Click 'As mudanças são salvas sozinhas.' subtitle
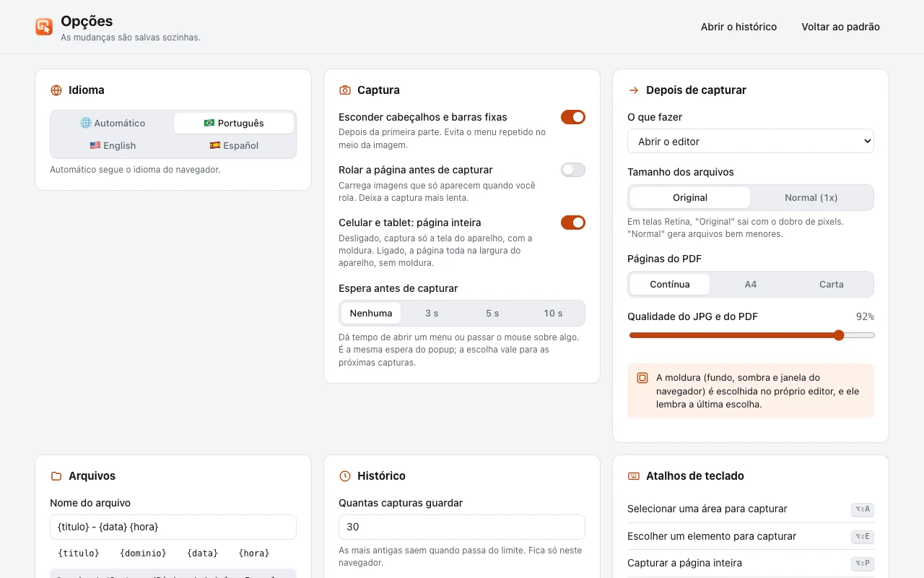This screenshot has height=578, width=924. pyautogui.click(x=131, y=38)
